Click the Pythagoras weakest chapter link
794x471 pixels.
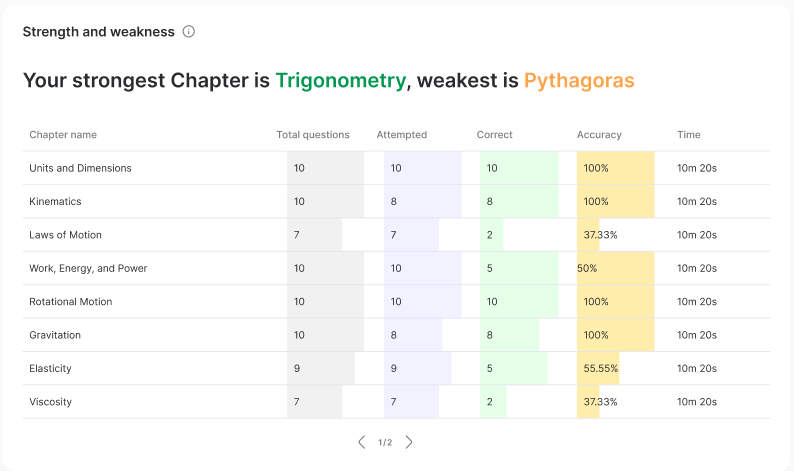[x=579, y=80]
